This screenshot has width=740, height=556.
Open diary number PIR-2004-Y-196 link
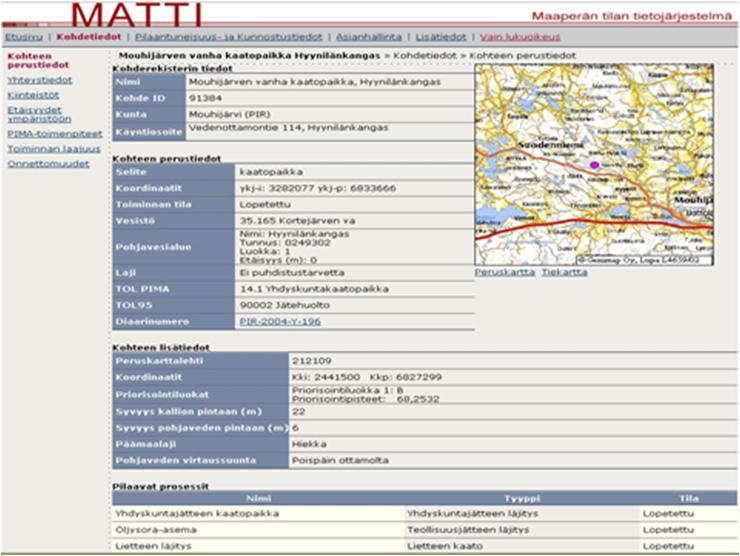pos(280,321)
